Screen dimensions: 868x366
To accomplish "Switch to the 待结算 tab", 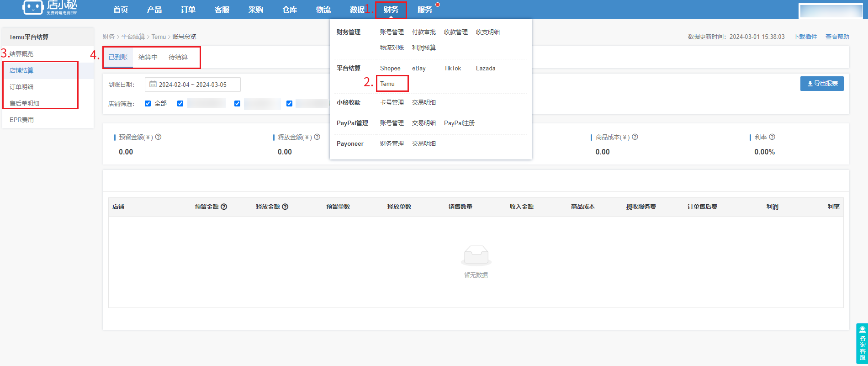I will click(178, 57).
